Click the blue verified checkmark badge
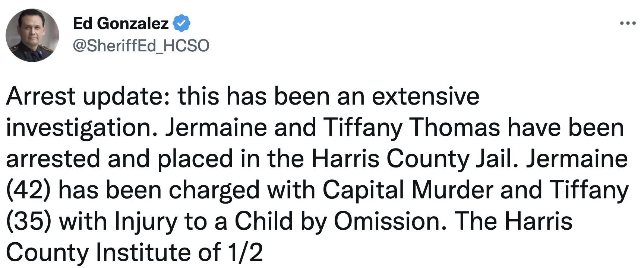This screenshot has height=268, width=644. [x=182, y=23]
